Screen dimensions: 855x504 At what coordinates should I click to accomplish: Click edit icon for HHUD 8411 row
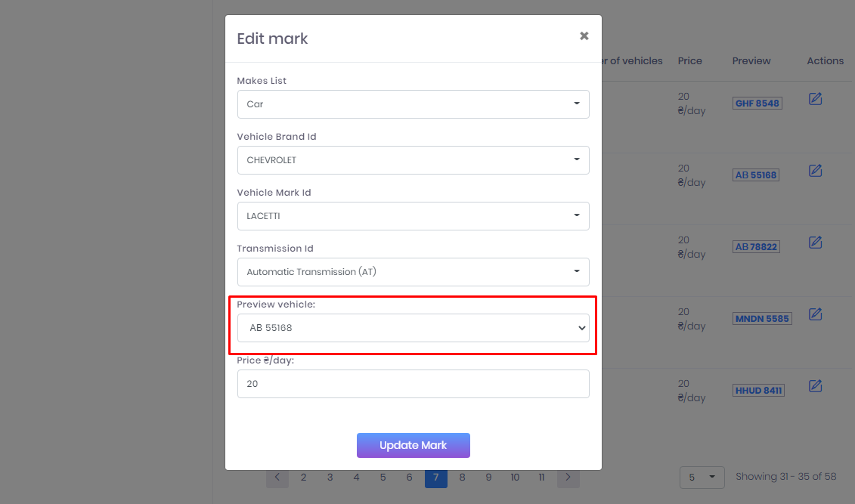(815, 386)
